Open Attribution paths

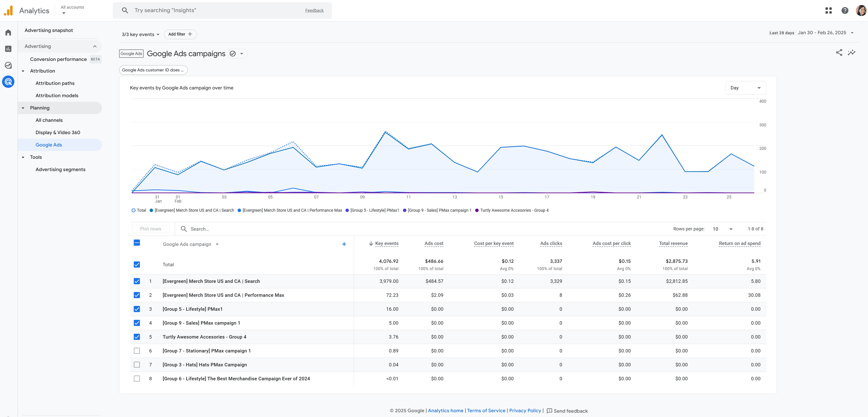(x=55, y=83)
